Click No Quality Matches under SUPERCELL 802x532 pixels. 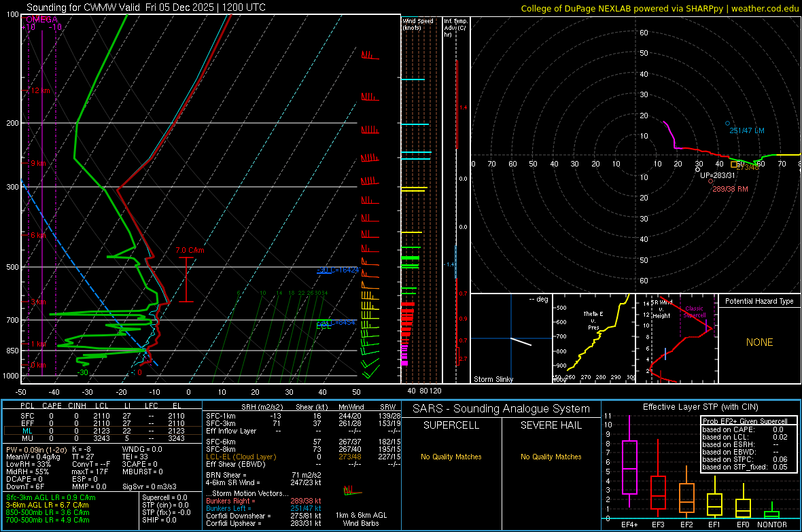pos(451,457)
